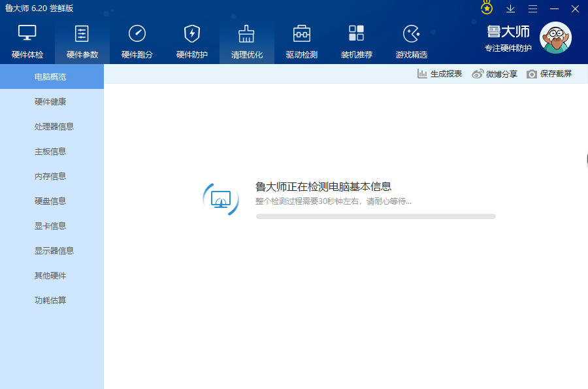Open the hamburger main menu icon
Viewport: 588px width, 389px height.
[532, 8]
